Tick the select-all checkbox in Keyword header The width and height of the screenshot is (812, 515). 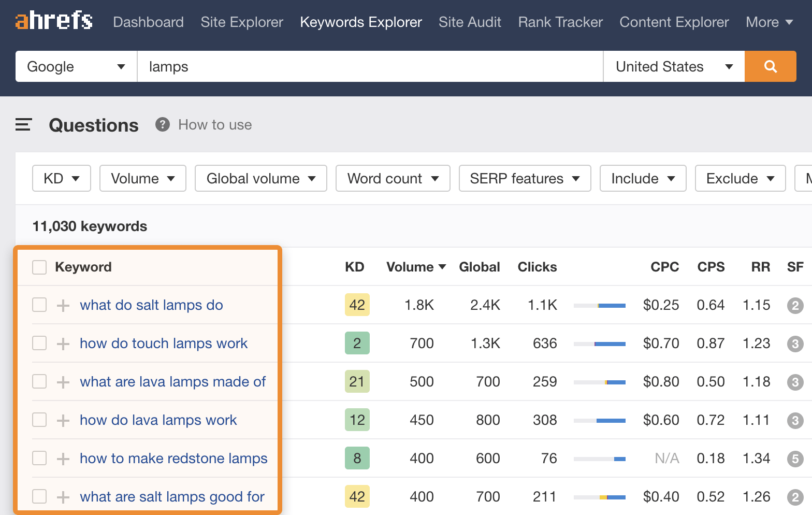(39, 267)
